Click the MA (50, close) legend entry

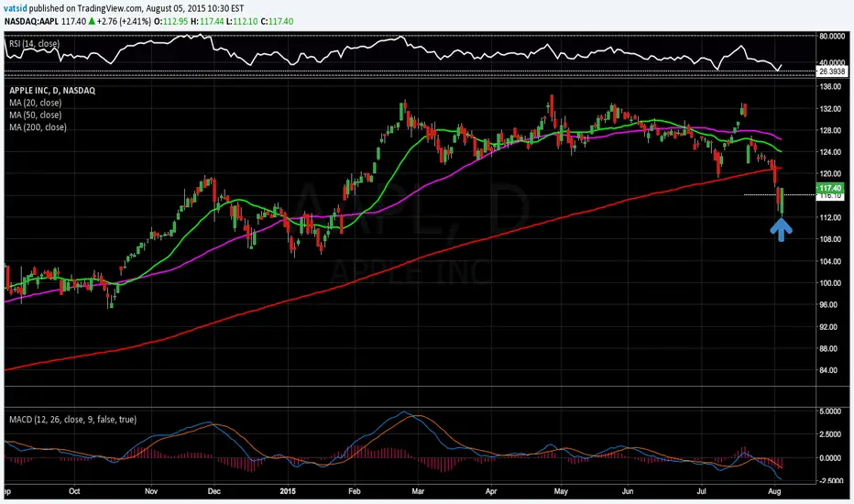click(x=36, y=115)
